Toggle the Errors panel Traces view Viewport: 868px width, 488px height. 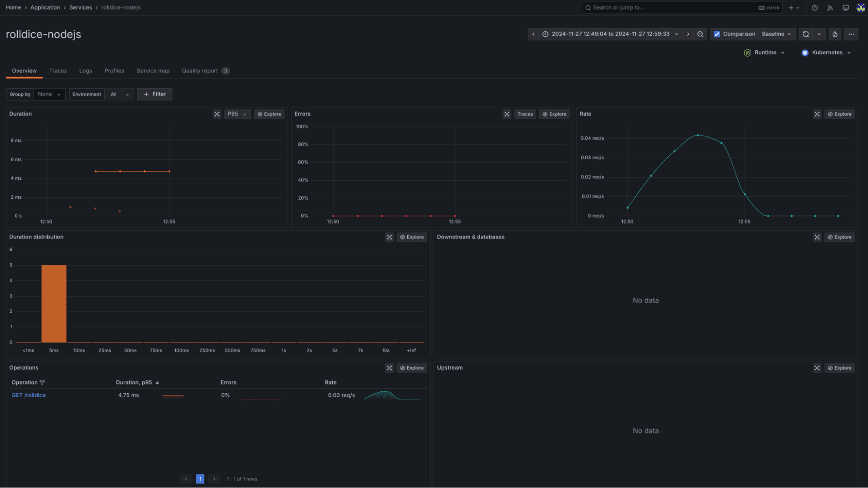[x=525, y=114]
